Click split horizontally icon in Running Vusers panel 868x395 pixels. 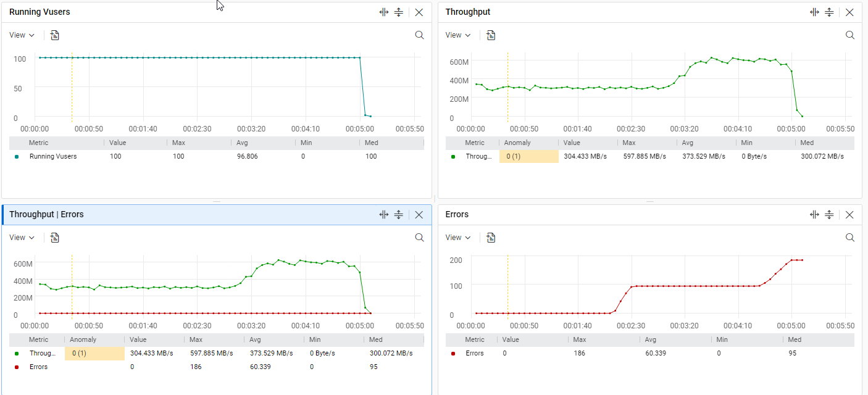click(x=399, y=12)
